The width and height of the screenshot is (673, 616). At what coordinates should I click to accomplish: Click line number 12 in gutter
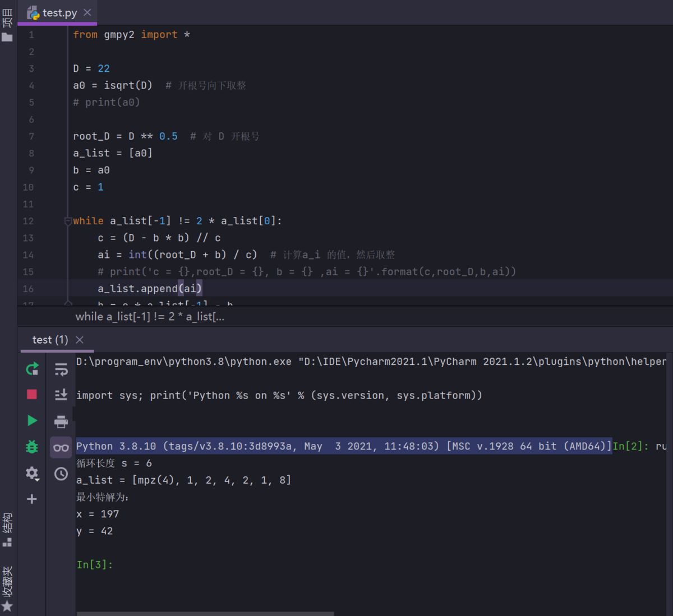pos(28,221)
